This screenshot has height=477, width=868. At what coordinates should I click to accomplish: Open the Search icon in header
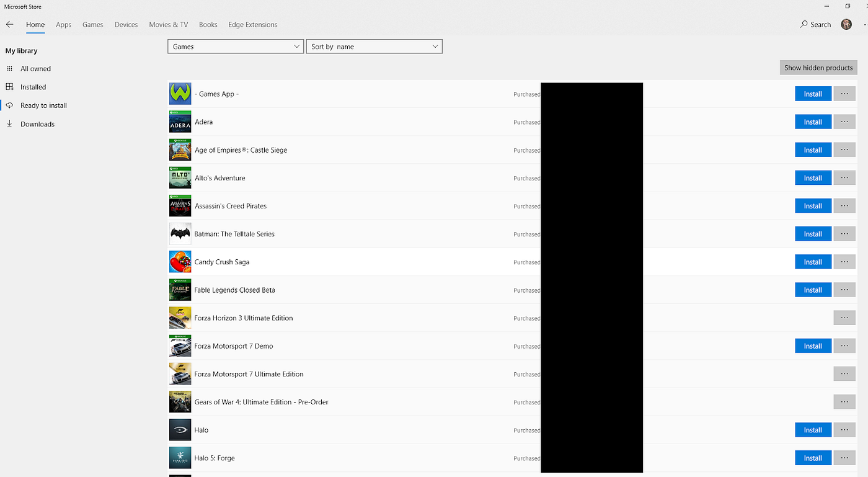804,25
